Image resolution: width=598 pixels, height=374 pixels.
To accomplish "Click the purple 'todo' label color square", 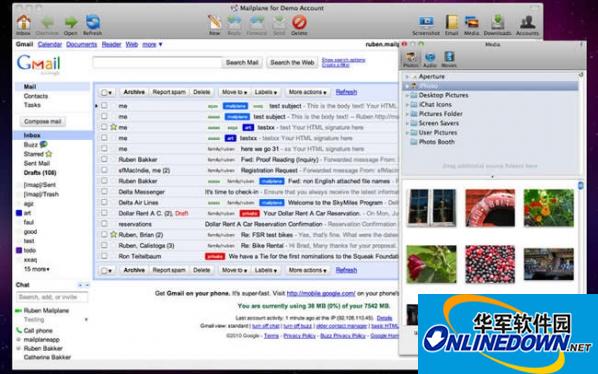I will pos(19,250).
